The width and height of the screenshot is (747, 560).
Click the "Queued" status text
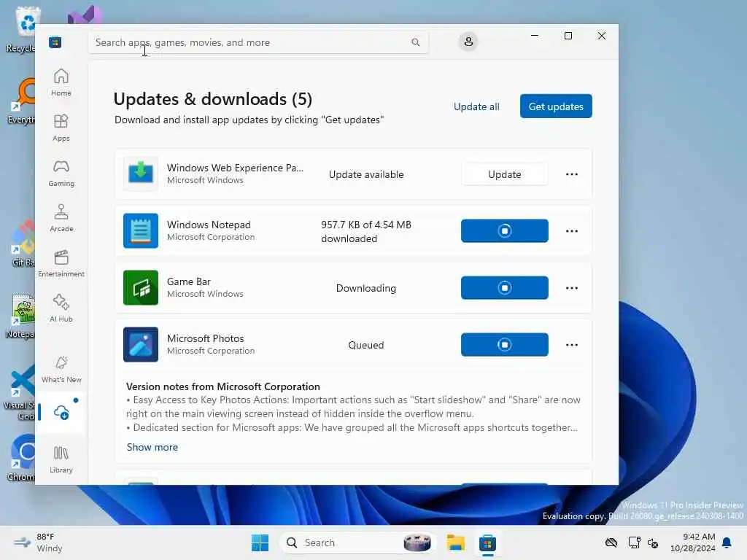[x=366, y=345]
